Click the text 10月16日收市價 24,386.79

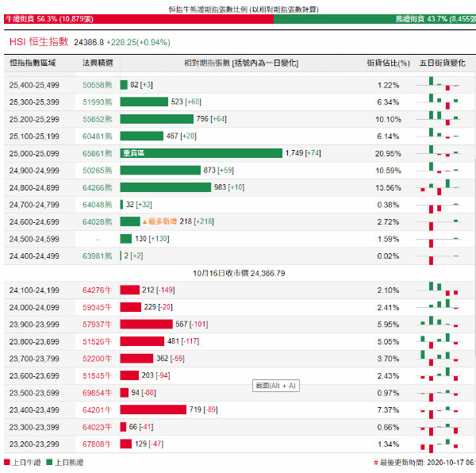pyautogui.click(x=239, y=273)
